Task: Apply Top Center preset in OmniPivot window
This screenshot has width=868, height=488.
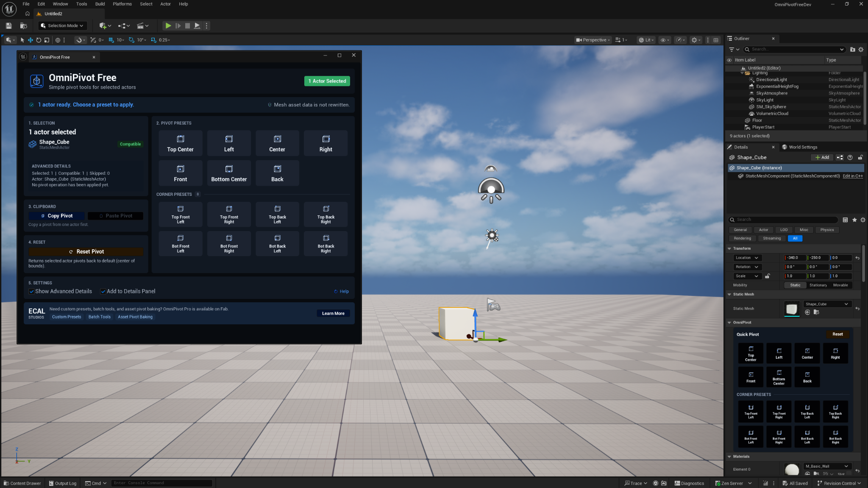Action: pos(181,143)
